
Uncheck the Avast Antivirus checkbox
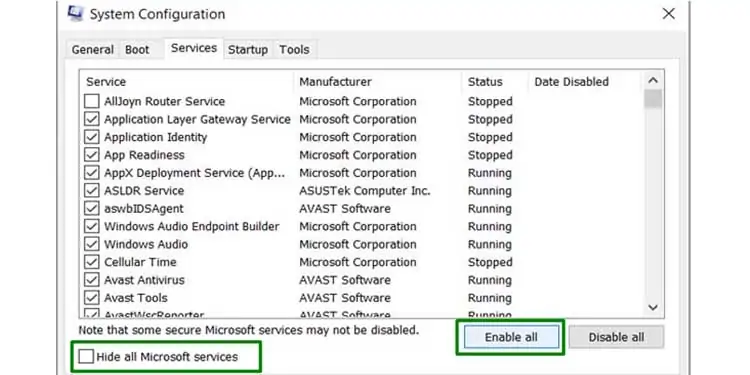(91, 280)
